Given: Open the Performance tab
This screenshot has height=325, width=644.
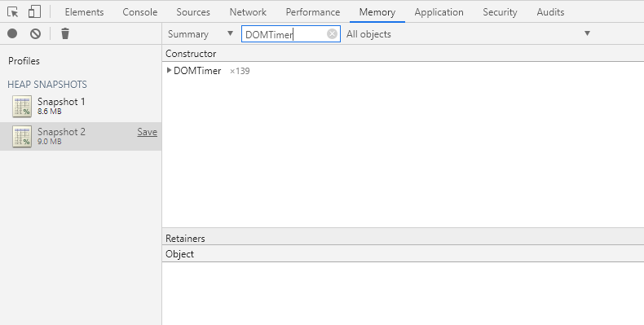Looking at the screenshot, I should click(313, 12).
